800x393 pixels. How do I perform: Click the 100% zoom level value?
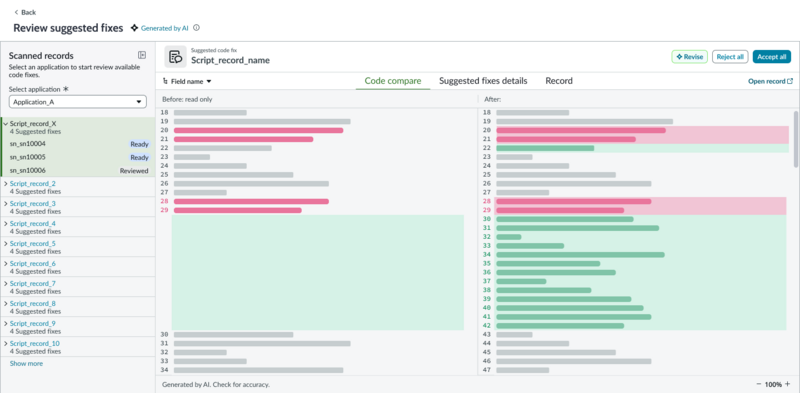pyautogui.click(x=773, y=384)
